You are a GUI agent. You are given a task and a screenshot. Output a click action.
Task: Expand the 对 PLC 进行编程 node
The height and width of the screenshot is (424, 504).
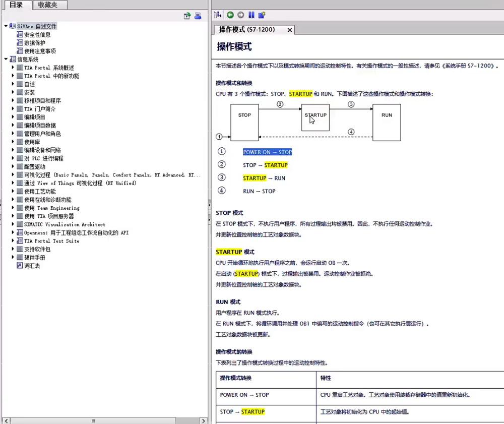13,158
